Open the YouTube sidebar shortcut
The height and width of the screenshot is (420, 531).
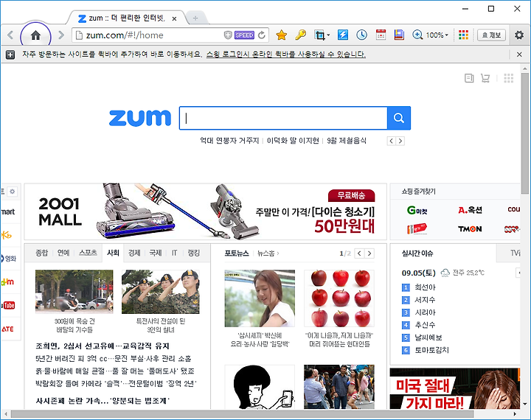coord(9,305)
